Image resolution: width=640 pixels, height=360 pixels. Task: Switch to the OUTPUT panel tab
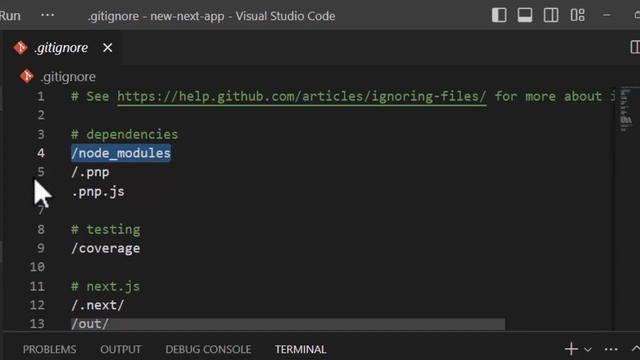[x=121, y=349]
